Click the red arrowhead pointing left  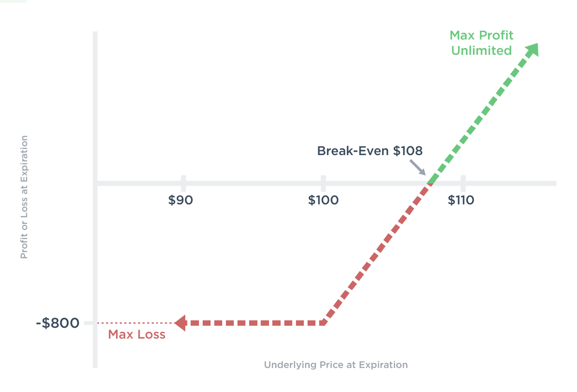(x=181, y=323)
